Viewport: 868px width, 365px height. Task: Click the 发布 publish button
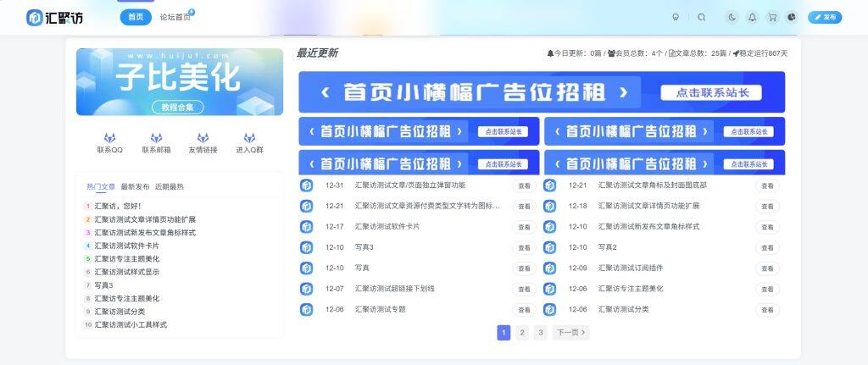point(825,17)
